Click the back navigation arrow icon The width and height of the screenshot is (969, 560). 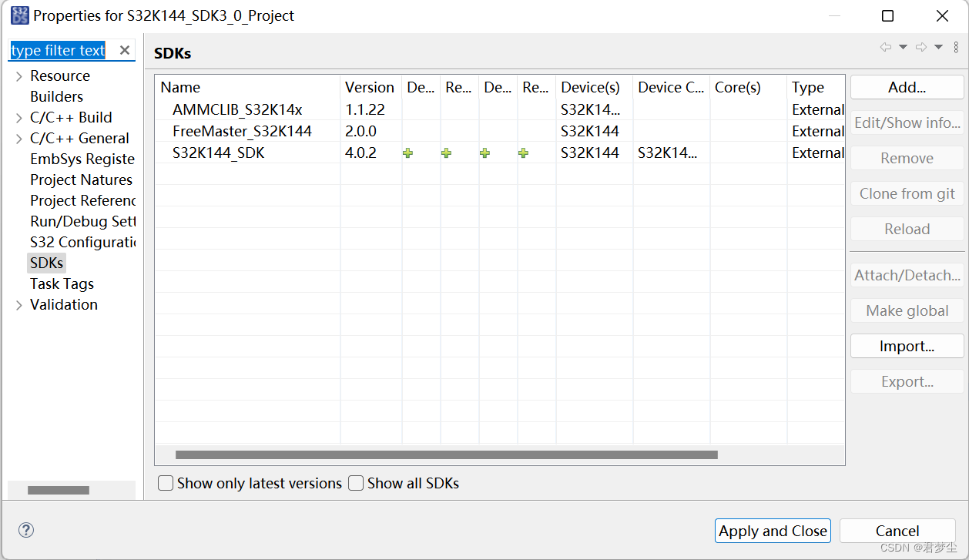coord(885,46)
